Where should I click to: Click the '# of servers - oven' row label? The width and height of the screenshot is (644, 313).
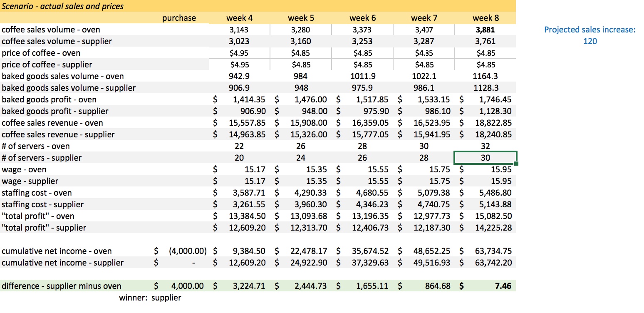[36, 146]
